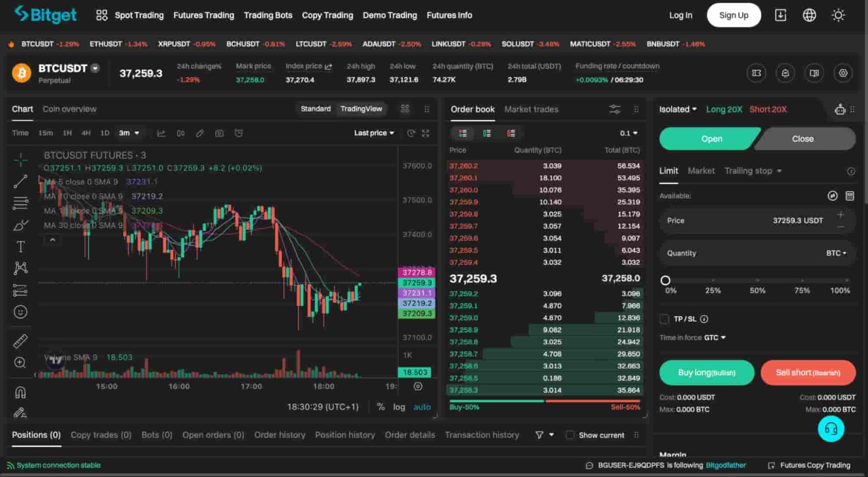This screenshot has height=477, width=868.
Task: Activate the magnet snap tool
Action: [x=20, y=392]
